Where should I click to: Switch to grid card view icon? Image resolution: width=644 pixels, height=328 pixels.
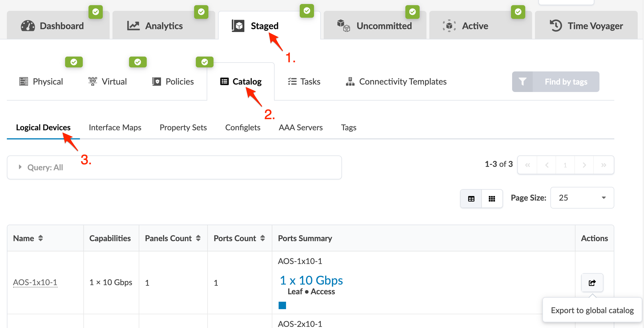click(492, 199)
